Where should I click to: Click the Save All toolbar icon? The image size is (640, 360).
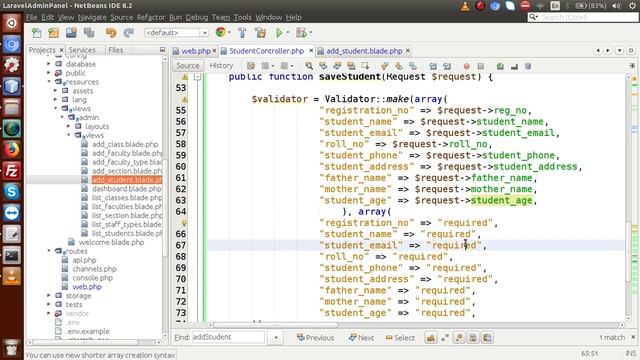[x=89, y=33]
